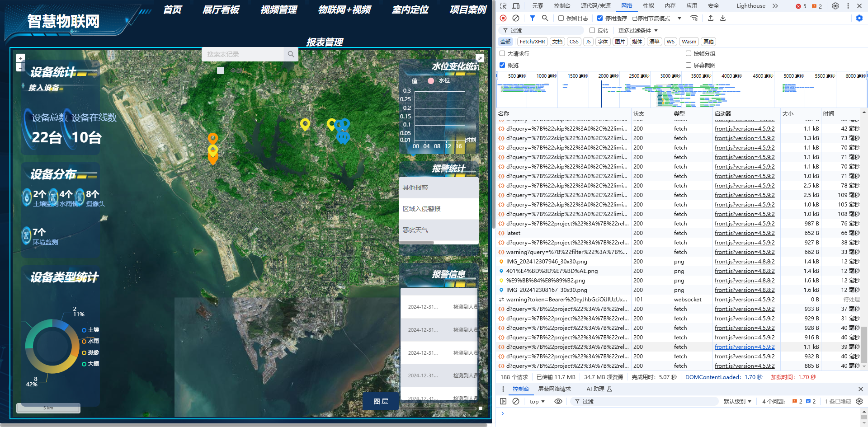Open the 室内定位 menu on the dashboard
The image size is (868, 427).
click(x=410, y=10)
